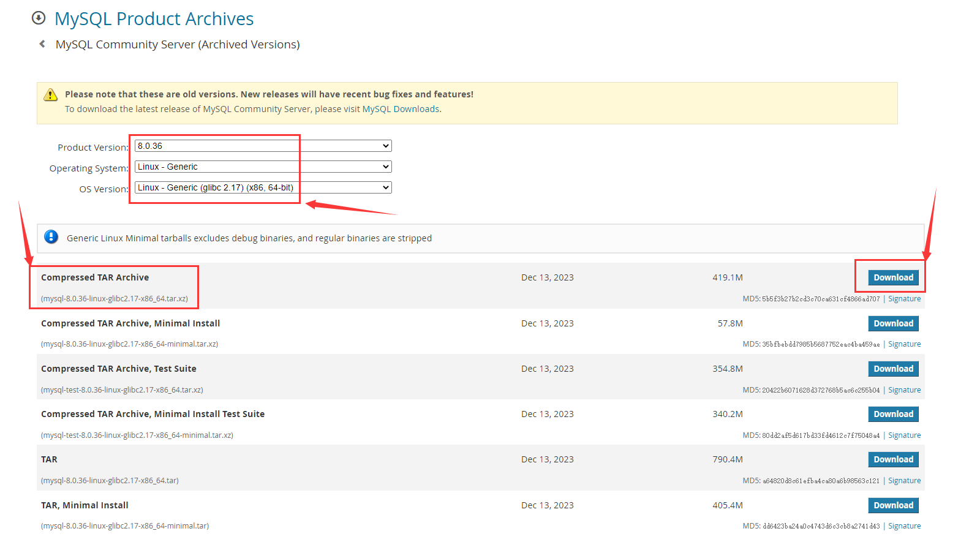Image resolution: width=980 pixels, height=542 pixels.
Task: Open the Operating System dropdown
Action: click(x=263, y=167)
